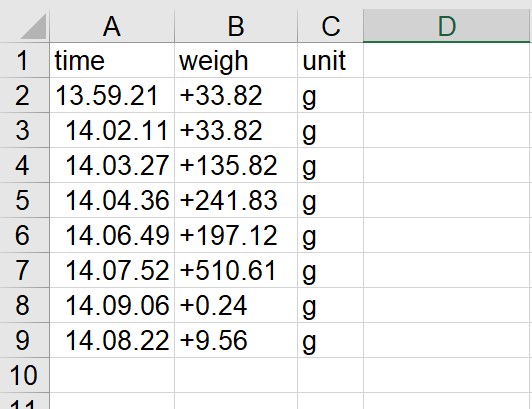Click the cell showing +0.24
Viewport: 532px width, 409px height.
pos(236,305)
